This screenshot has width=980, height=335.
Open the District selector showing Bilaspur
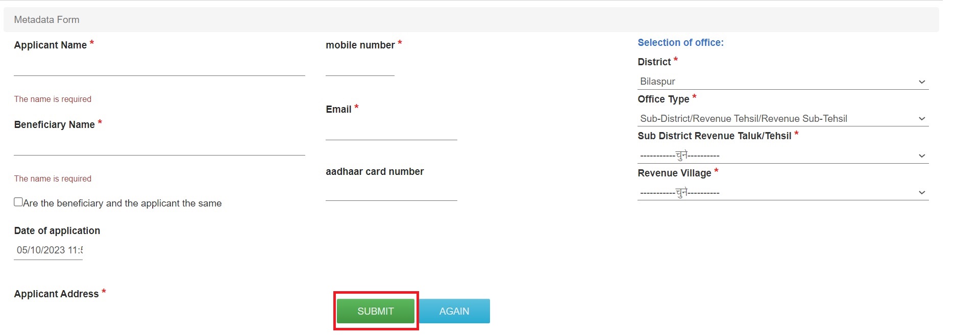[x=781, y=82]
